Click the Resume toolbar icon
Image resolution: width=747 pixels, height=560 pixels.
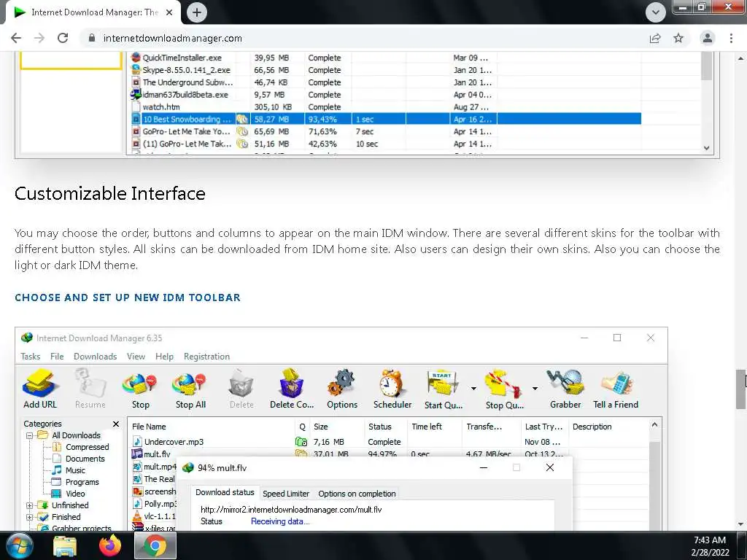[x=90, y=388]
